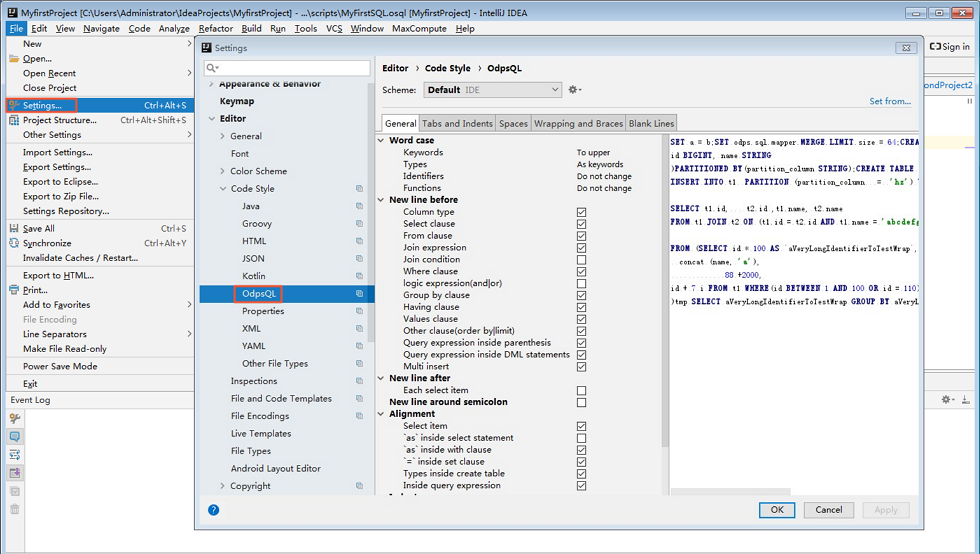Click the scheme gear actions icon
Image resolution: width=980 pixels, height=554 pixels.
tap(574, 89)
